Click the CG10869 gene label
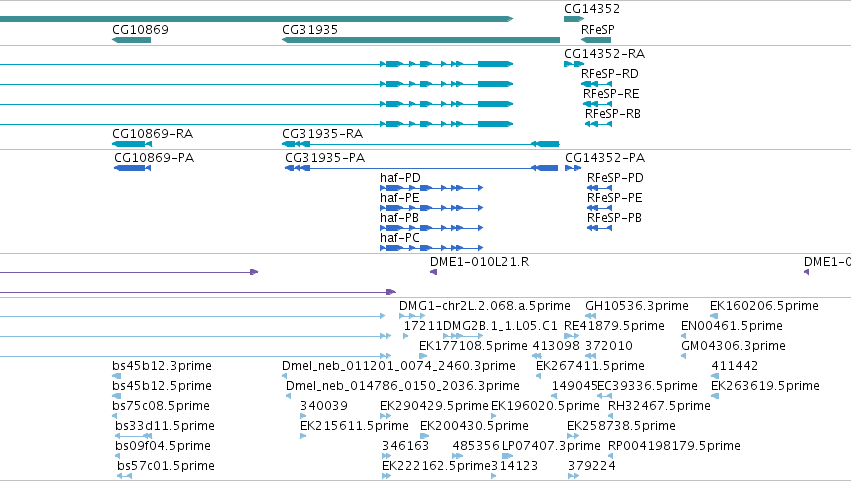The image size is (851, 481). tap(140, 29)
